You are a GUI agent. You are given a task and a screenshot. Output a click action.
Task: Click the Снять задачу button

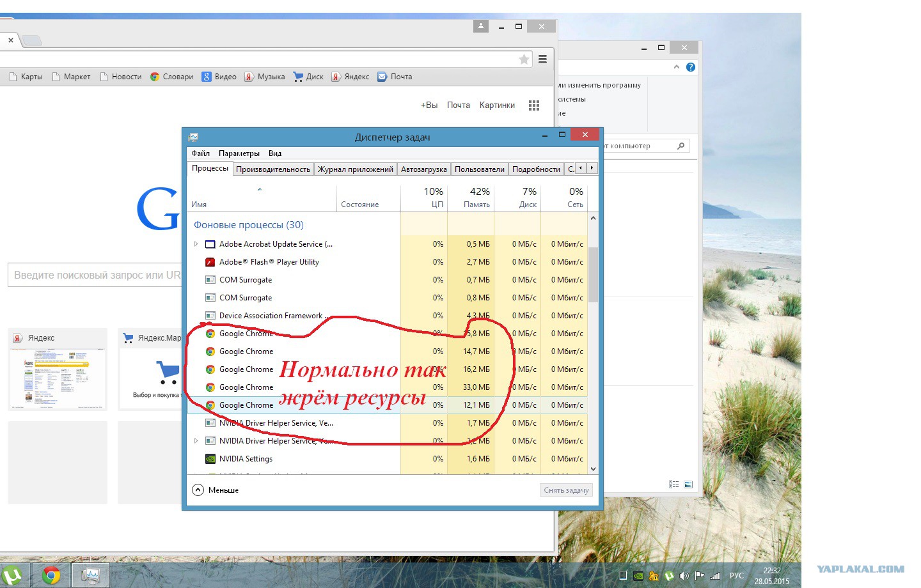[x=566, y=490]
